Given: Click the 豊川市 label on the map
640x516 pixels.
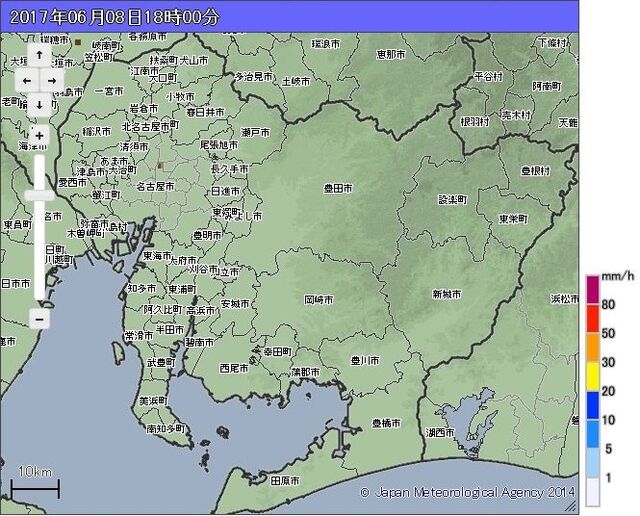Looking at the screenshot, I should tap(365, 361).
